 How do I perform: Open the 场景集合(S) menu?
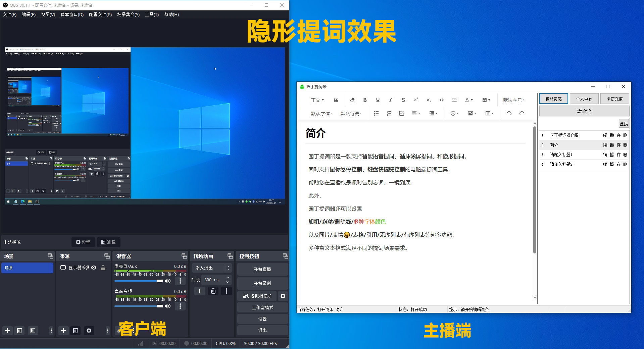128,14
